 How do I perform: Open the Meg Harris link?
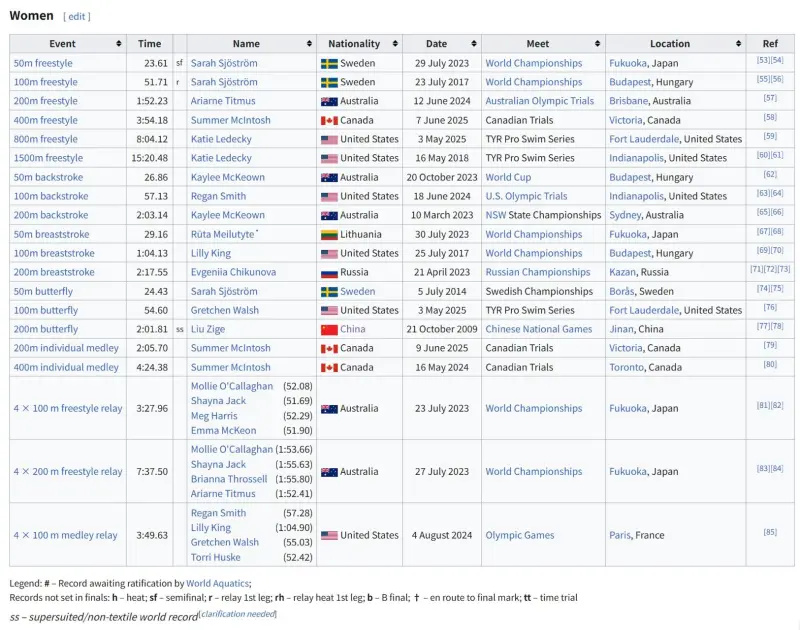click(x=214, y=416)
